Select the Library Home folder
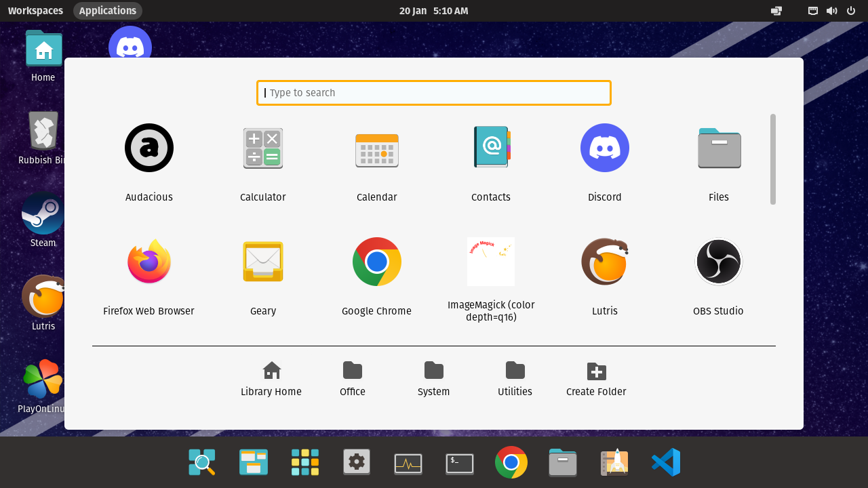Viewport: 868px width, 488px height. 271,379
